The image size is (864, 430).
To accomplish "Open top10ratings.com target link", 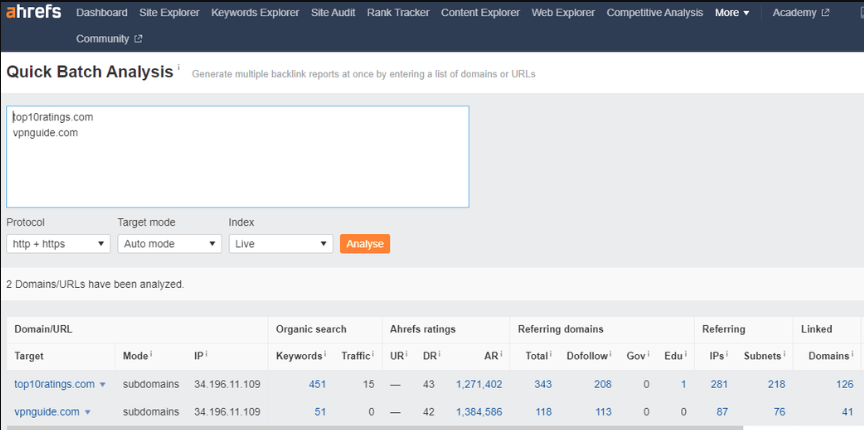I will 55,384.
